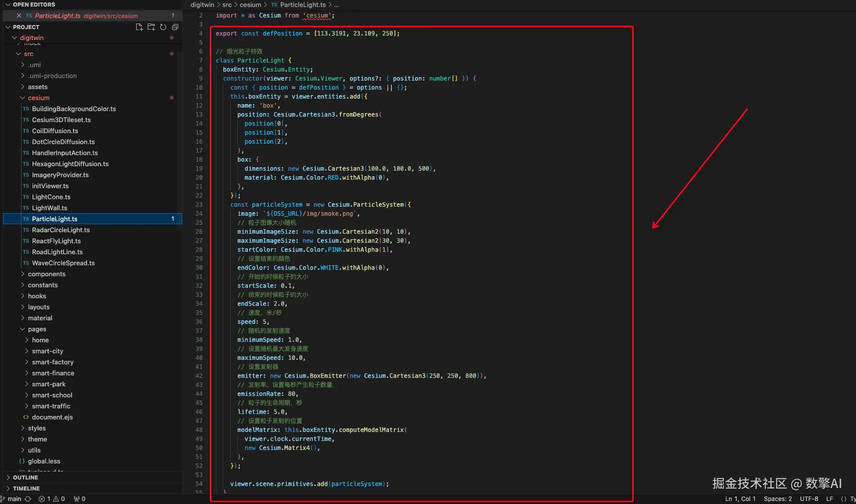This screenshot has width=856, height=504.
Task: Expand the components folder
Action: pos(23,274)
